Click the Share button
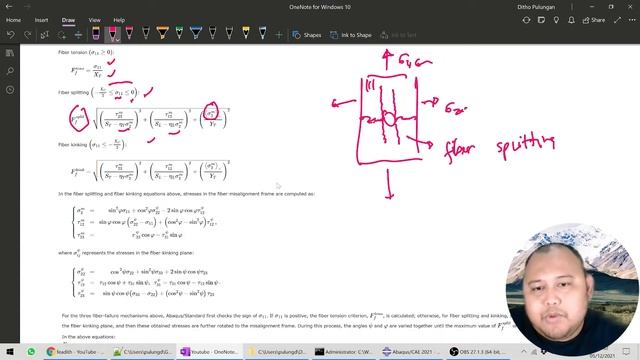 (594, 20)
